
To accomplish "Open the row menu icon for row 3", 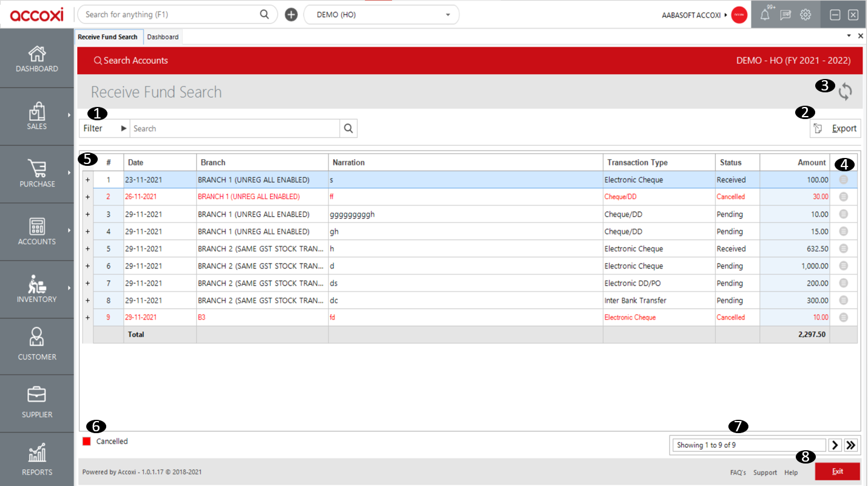I will (843, 214).
